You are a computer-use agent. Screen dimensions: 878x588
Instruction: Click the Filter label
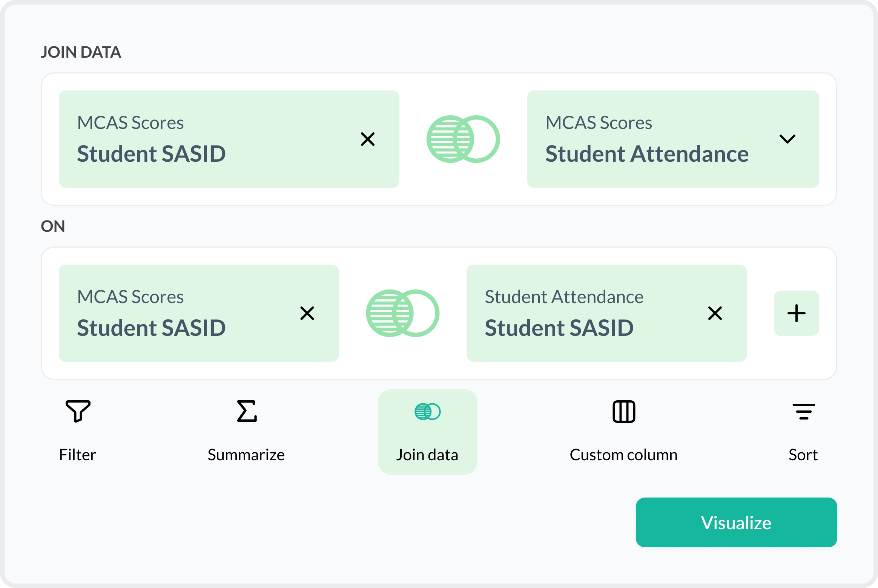pos(78,455)
